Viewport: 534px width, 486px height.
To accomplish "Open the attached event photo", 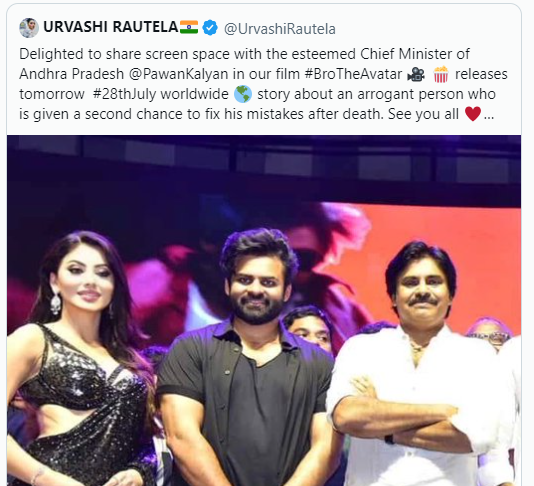I will click(264, 310).
